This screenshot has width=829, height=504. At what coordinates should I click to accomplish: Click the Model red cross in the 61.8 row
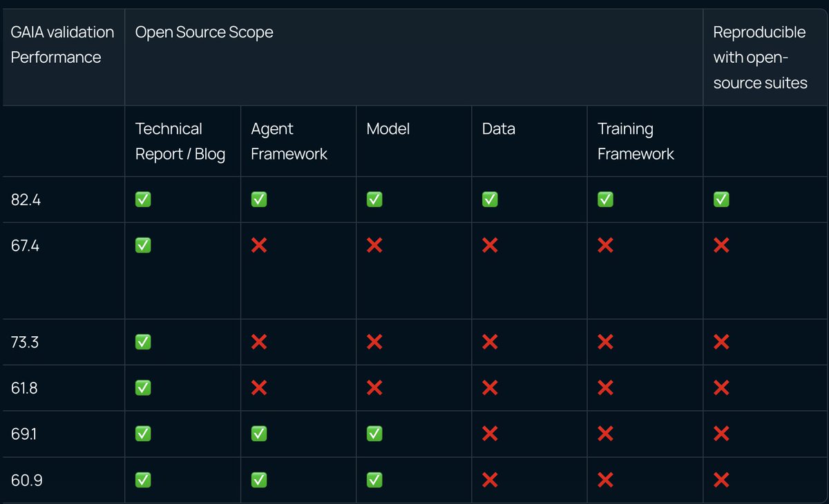coord(374,388)
